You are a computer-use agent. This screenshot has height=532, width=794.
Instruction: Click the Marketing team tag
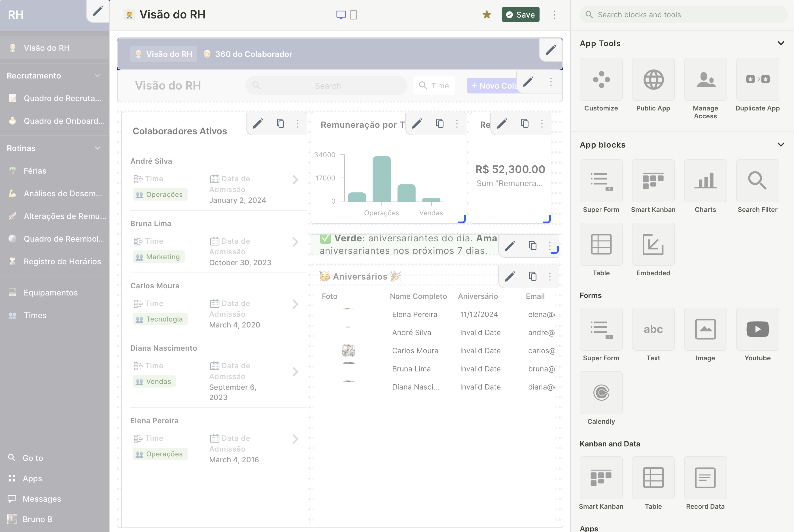point(158,257)
